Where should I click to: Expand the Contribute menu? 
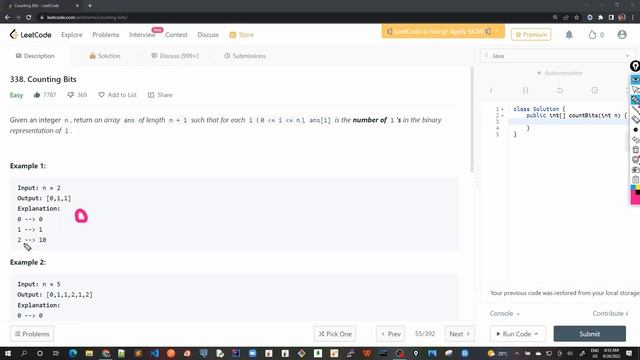pyautogui.click(x=610, y=313)
